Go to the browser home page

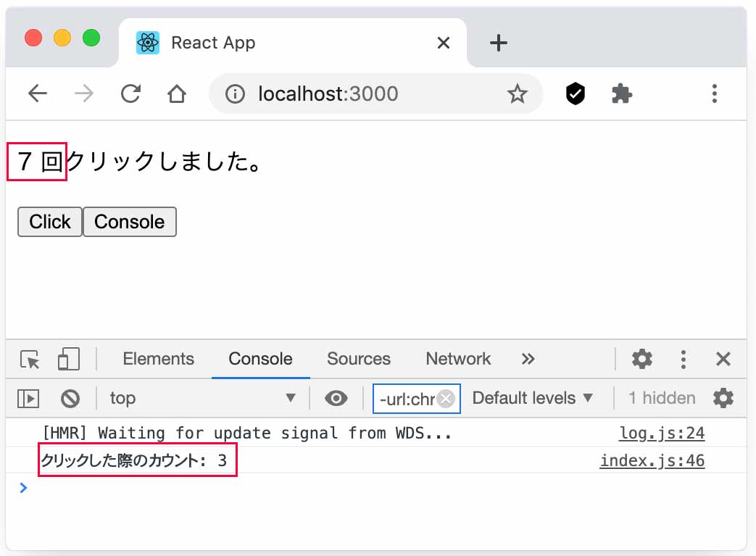tap(176, 94)
